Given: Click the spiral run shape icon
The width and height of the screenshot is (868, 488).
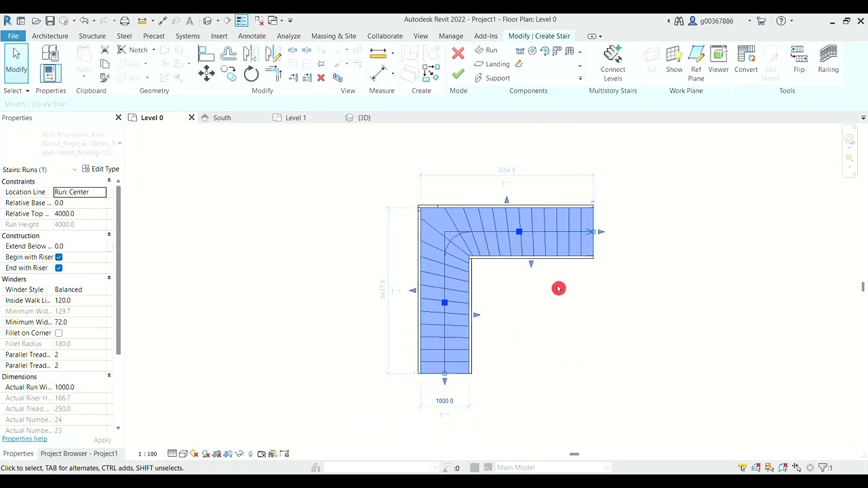Looking at the screenshot, I should [532, 51].
